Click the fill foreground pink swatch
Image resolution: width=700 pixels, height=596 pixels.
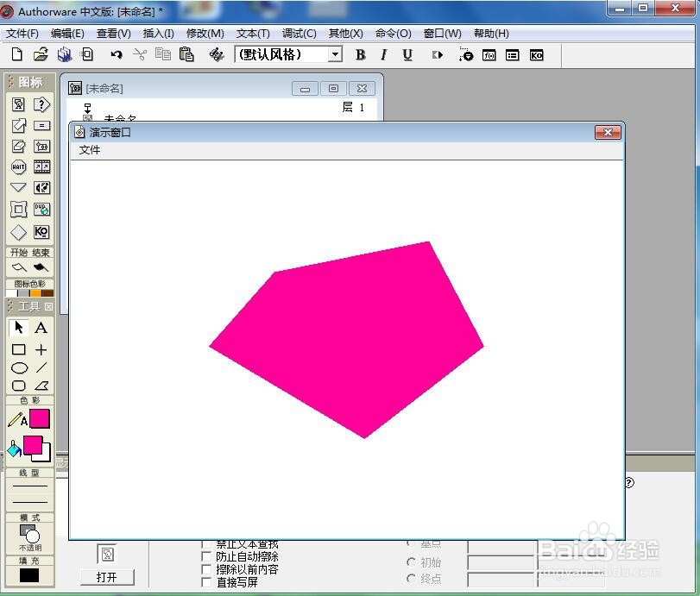[33, 445]
